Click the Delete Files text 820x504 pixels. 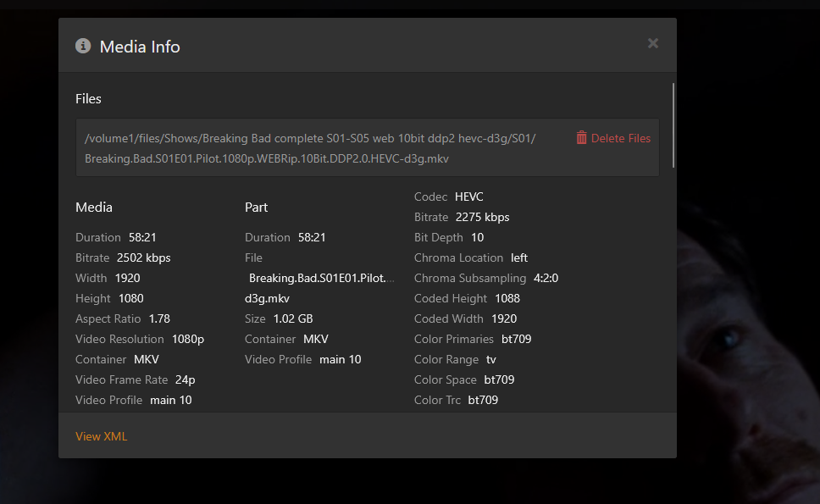tap(620, 138)
